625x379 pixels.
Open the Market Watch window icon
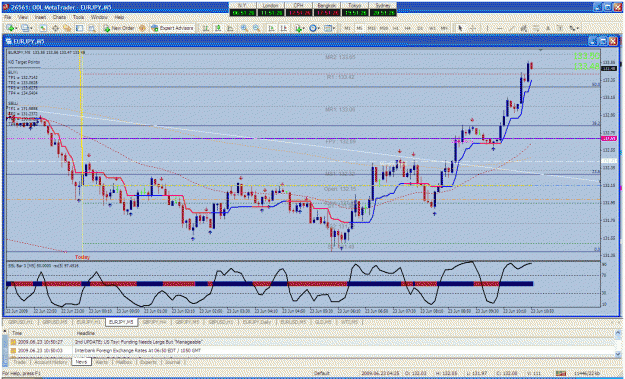43,28
